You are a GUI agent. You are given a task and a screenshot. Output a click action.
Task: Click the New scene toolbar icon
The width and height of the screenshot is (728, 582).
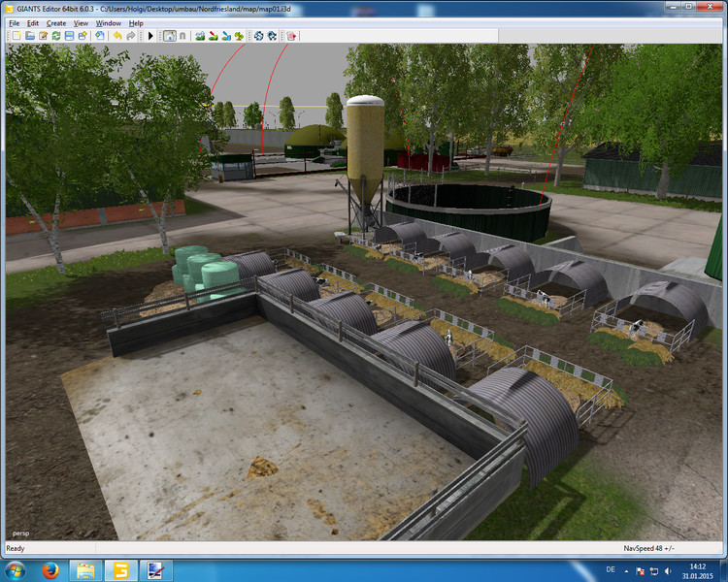[17, 36]
